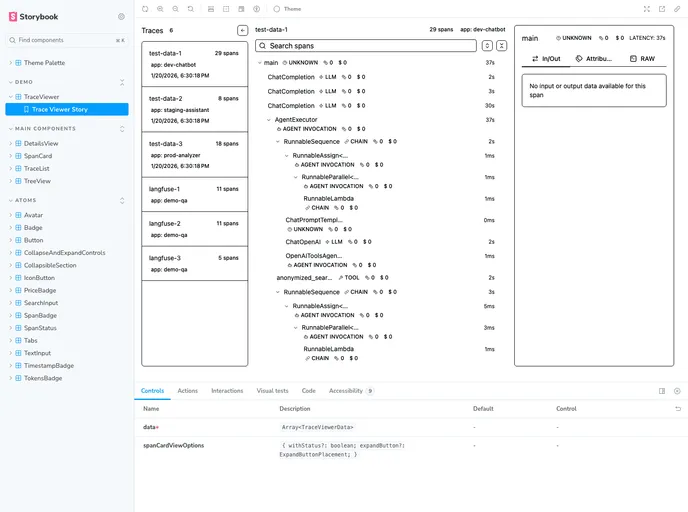The image size is (688, 512).
Task: Click the Storybook settings gear icon
Action: pos(121,17)
